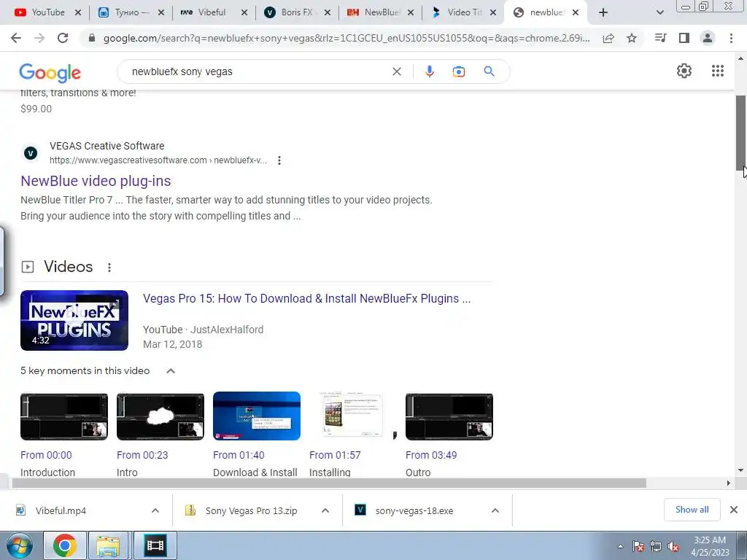Click Chrome in the taskbar
747x560 pixels.
click(x=65, y=545)
